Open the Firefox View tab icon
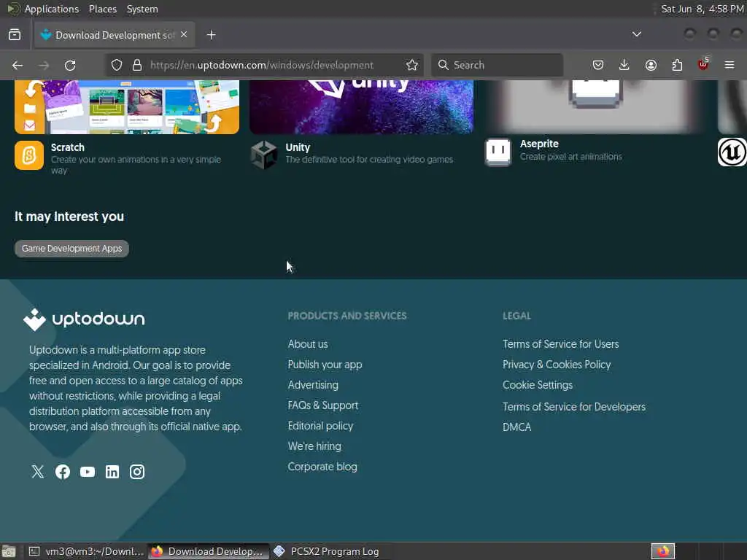The height and width of the screenshot is (560, 747). click(x=15, y=35)
